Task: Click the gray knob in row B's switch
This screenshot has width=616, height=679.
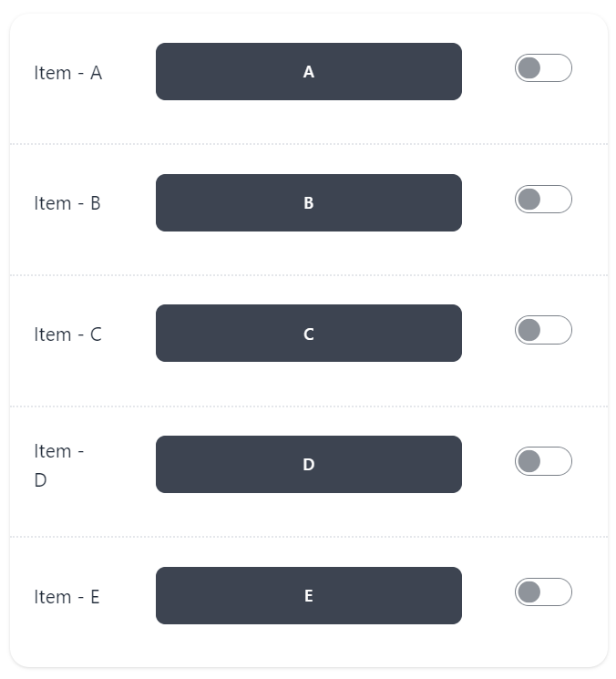Action: (529, 200)
